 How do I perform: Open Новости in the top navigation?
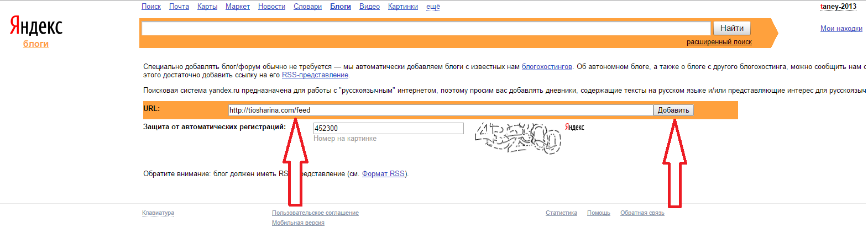(271, 7)
